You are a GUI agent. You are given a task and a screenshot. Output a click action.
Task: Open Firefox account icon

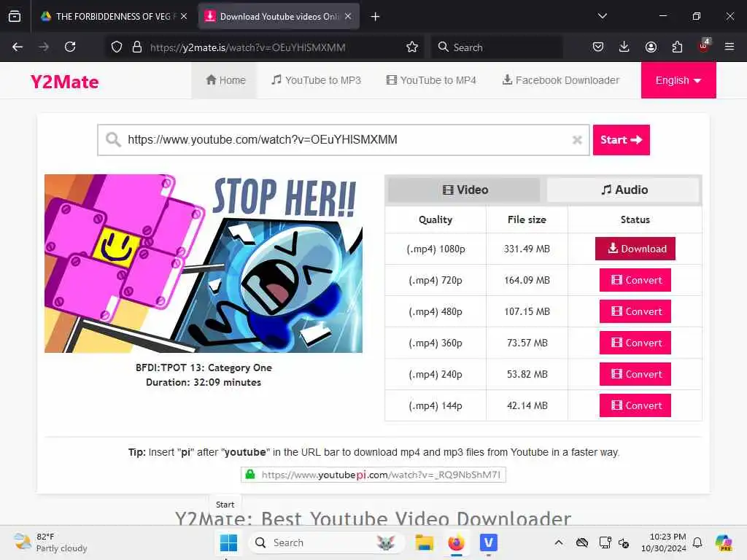tap(651, 47)
